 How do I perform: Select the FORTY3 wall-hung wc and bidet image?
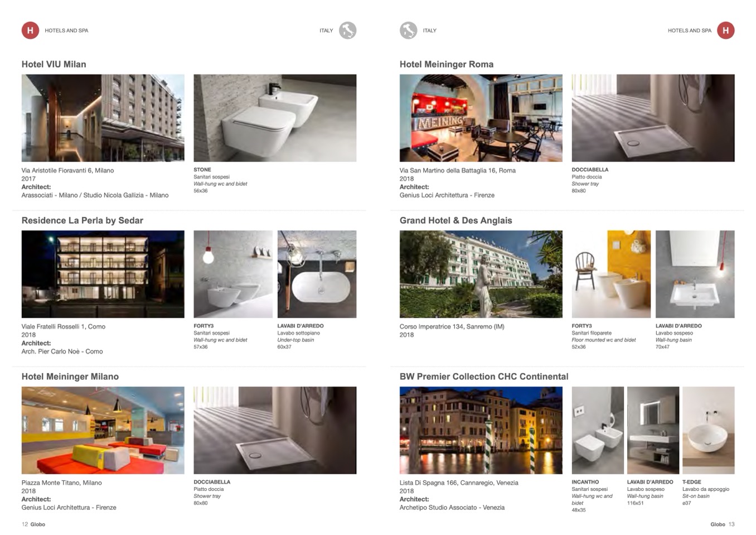[x=233, y=274]
